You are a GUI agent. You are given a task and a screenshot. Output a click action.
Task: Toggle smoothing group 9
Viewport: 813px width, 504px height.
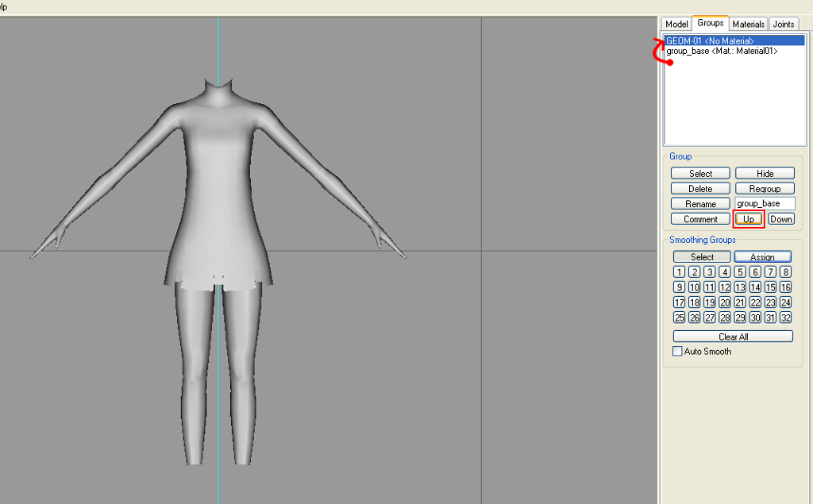coord(680,287)
